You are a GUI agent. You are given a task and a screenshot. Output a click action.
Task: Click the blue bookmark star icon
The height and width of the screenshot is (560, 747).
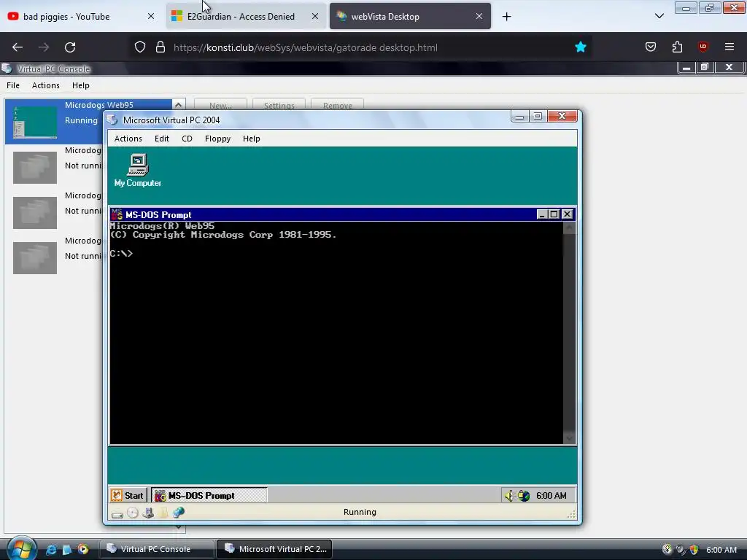tap(580, 47)
